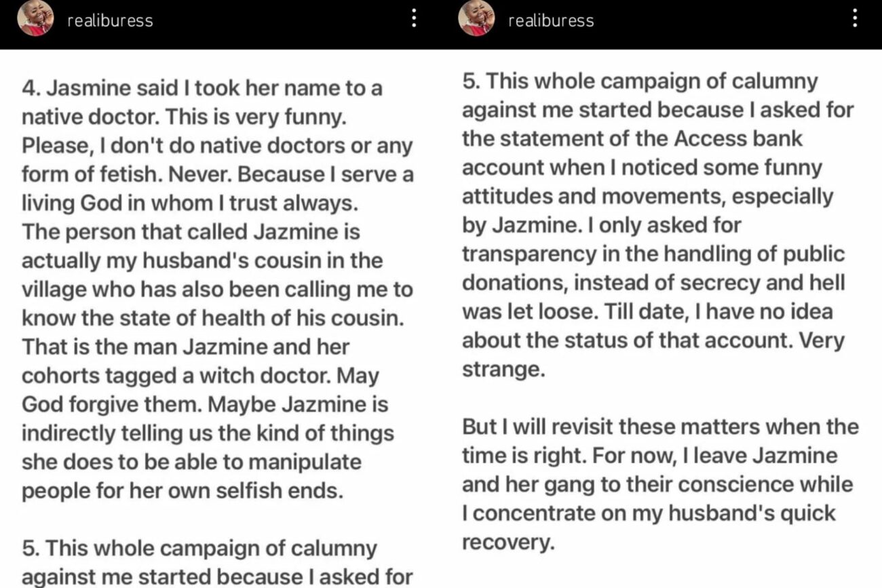Click the realiburess profile picture on the left
Image resolution: width=882 pixels, height=588 pixels.
(x=35, y=18)
